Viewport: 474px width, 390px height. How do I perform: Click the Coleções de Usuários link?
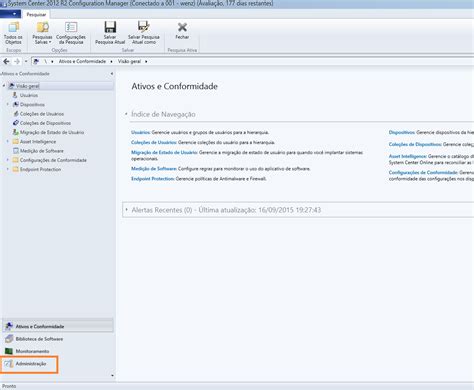click(x=154, y=142)
